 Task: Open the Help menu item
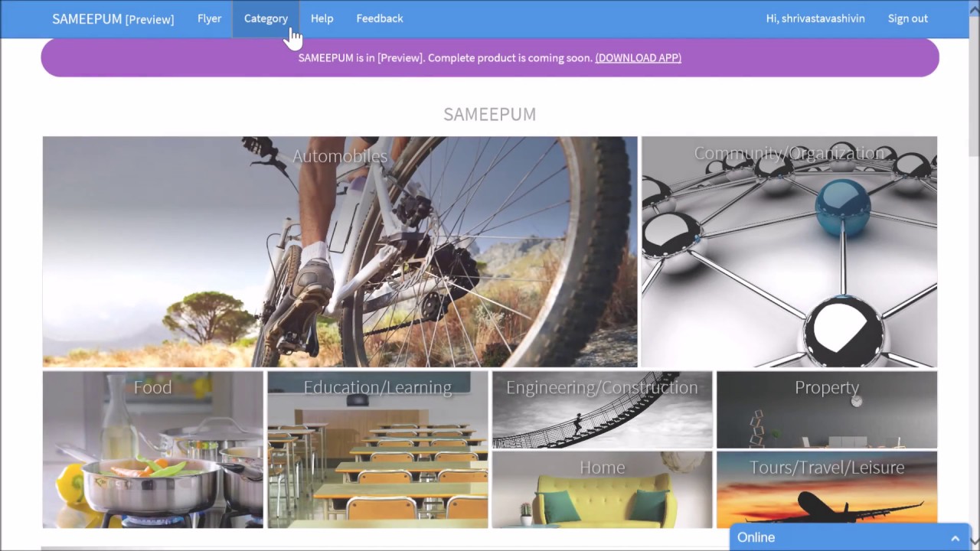(322, 18)
